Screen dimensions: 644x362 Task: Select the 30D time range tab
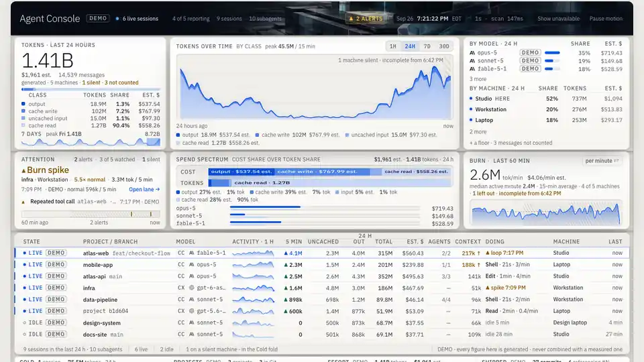(x=444, y=46)
